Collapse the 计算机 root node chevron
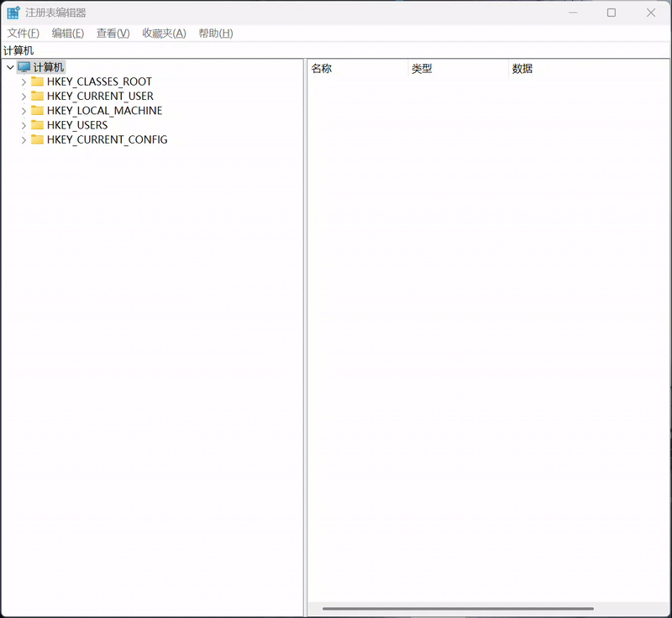Image resolution: width=672 pixels, height=618 pixels. pos(10,67)
